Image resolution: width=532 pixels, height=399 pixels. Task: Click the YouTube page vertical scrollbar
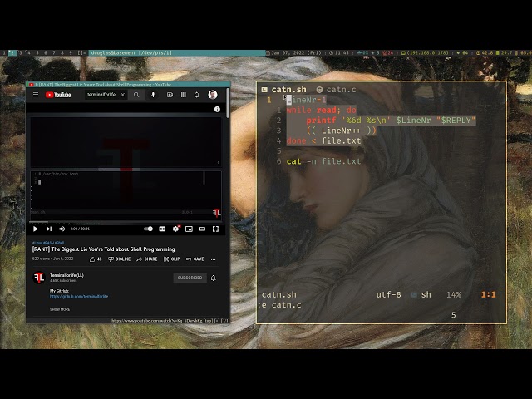pyautogui.click(x=228, y=103)
